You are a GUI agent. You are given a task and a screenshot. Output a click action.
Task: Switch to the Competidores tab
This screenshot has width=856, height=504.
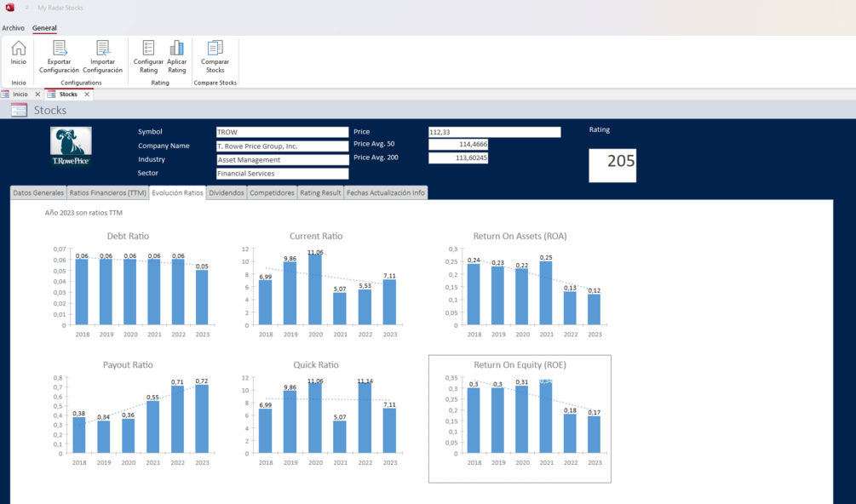pos(272,193)
